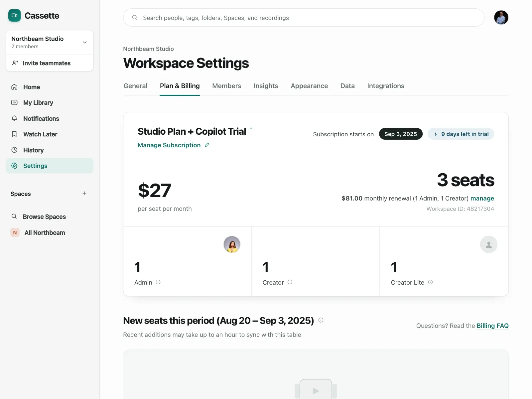Click the "Subscription starts on" label
Screen dimensions: 532x399
pyautogui.click(x=343, y=134)
